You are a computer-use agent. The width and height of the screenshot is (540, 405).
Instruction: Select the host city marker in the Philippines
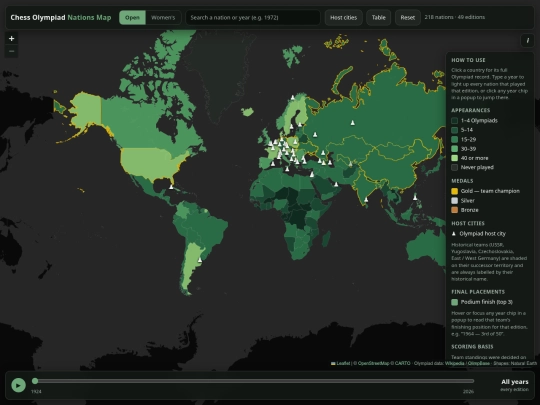[415, 197]
